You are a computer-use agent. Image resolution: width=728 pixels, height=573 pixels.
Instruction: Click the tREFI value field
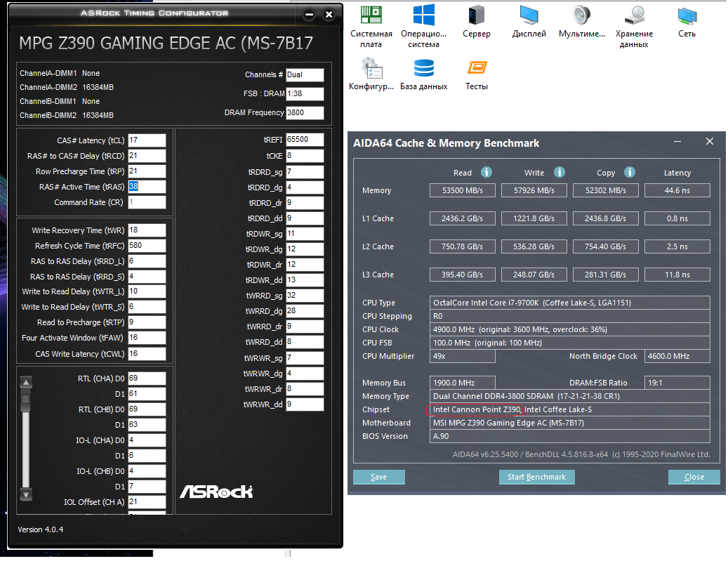[305, 139]
